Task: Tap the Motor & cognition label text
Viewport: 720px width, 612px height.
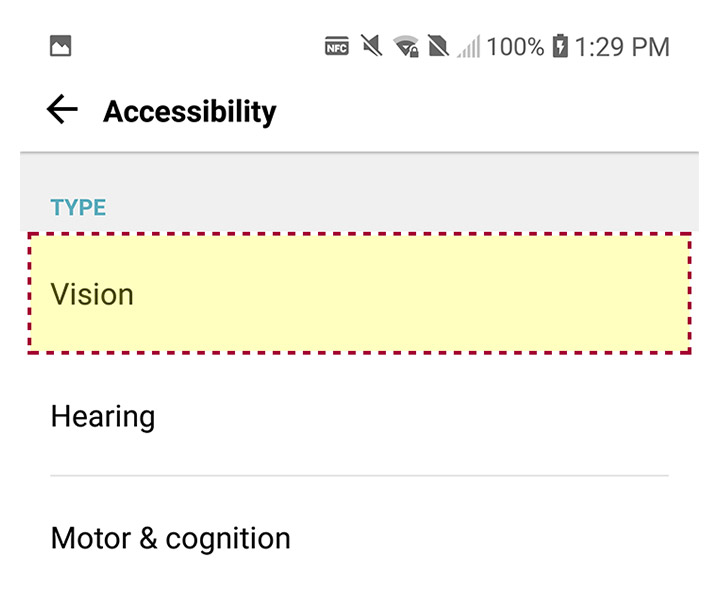Action: 170,539
